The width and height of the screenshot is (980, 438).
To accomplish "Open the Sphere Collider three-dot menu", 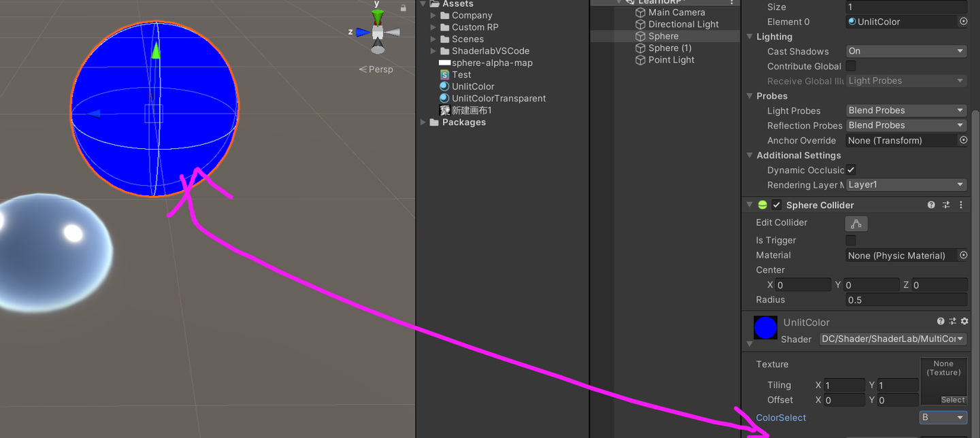I will (960, 205).
